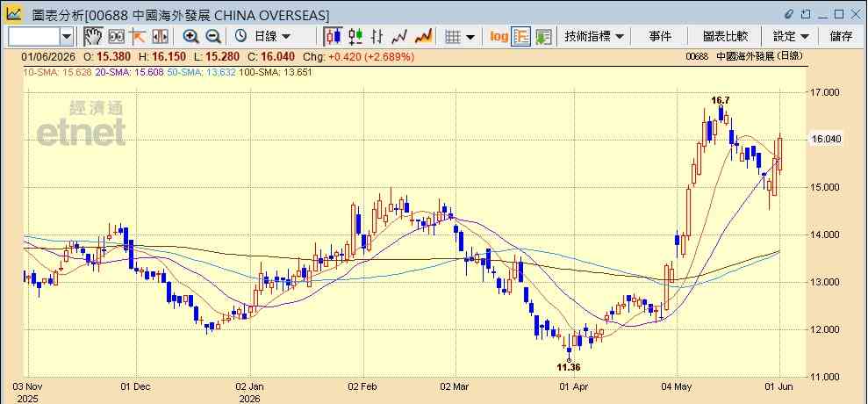Click the binoculars-style view icon
This screenshot has height=404, width=868.
point(116,37)
